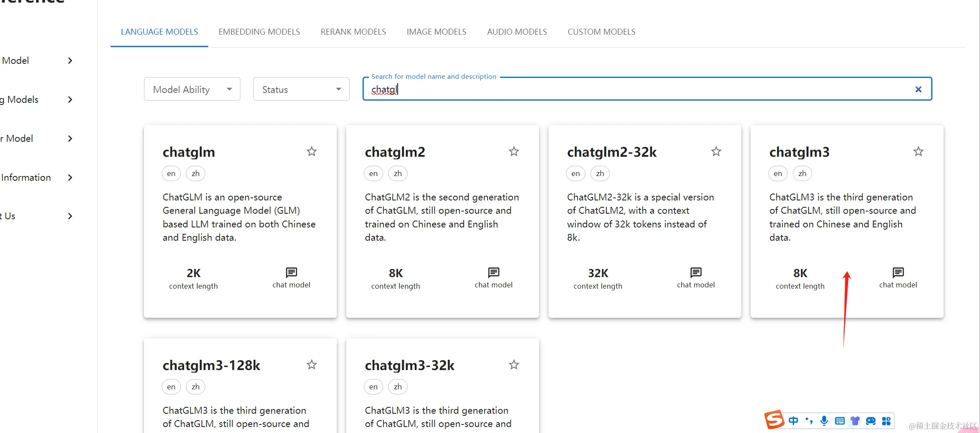Click the chat model icon on the chatglm2 card
Image resolution: width=980 pixels, height=433 pixels.
pyautogui.click(x=494, y=272)
